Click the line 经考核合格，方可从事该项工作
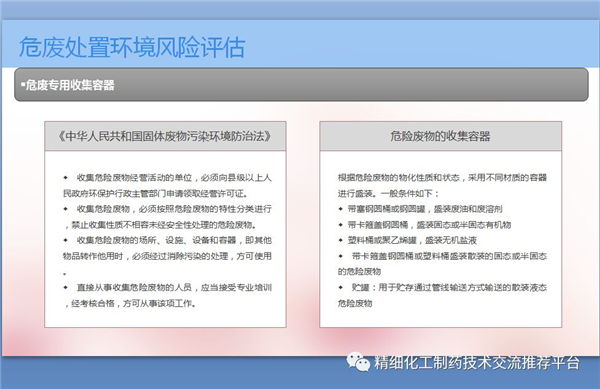The width and height of the screenshot is (600, 389). 130,303
